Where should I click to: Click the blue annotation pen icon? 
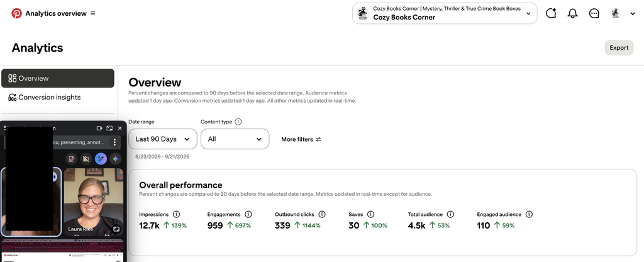click(x=101, y=159)
